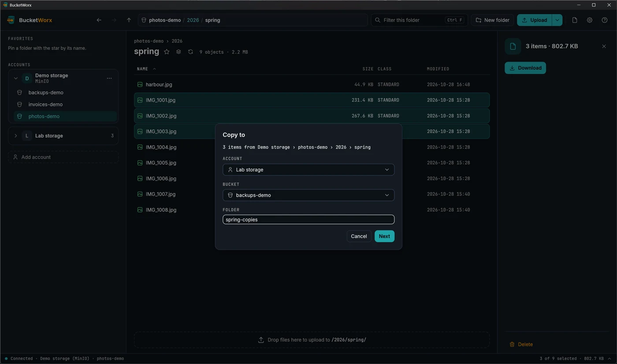
Task: Click Delete in the details panel
Action: [521, 345]
